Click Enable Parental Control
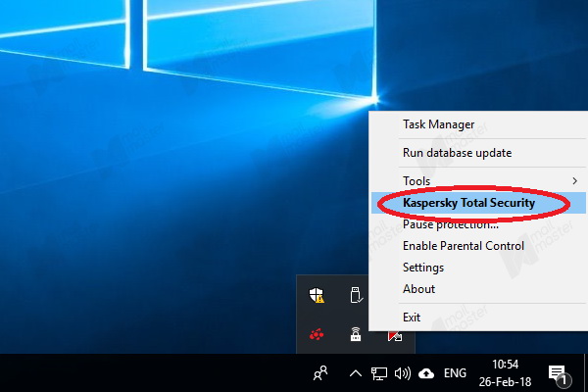The width and height of the screenshot is (588, 392). coord(478,246)
